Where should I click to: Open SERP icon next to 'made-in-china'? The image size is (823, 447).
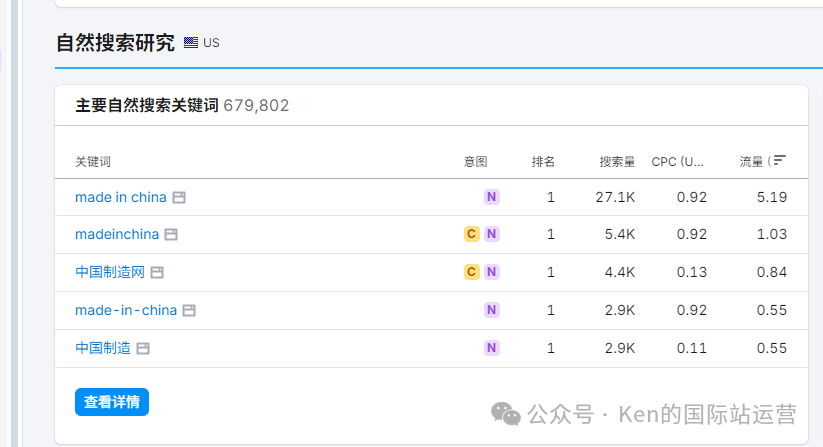click(189, 311)
